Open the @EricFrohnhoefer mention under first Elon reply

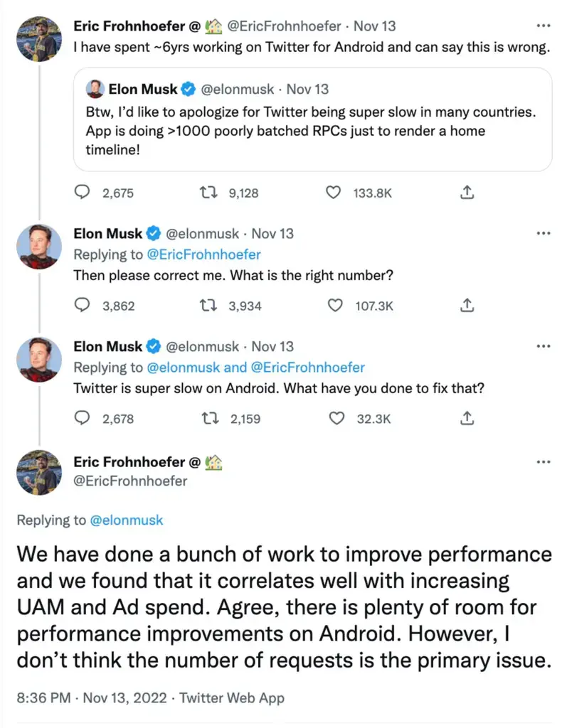click(205, 255)
